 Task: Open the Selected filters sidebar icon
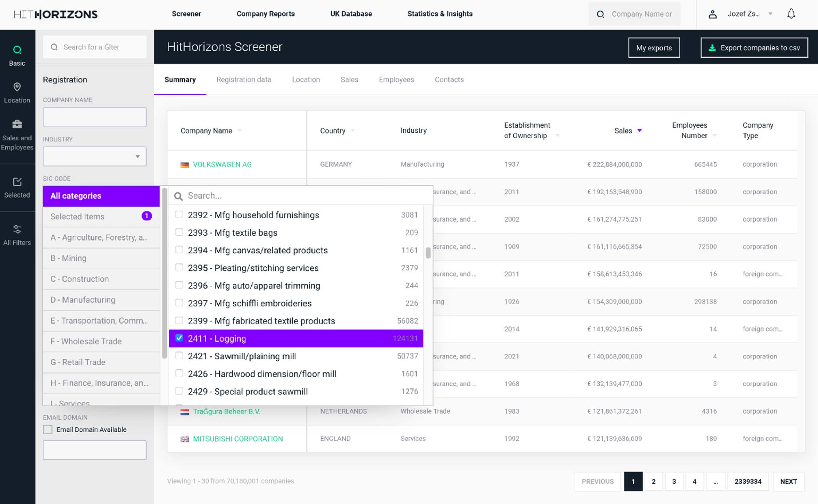tap(17, 182)
